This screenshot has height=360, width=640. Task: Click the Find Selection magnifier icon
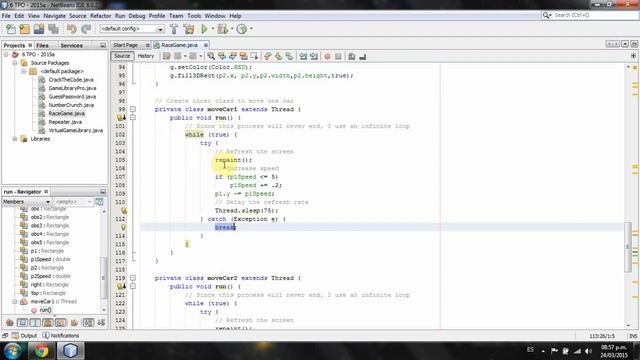click(x=211, y=56)
